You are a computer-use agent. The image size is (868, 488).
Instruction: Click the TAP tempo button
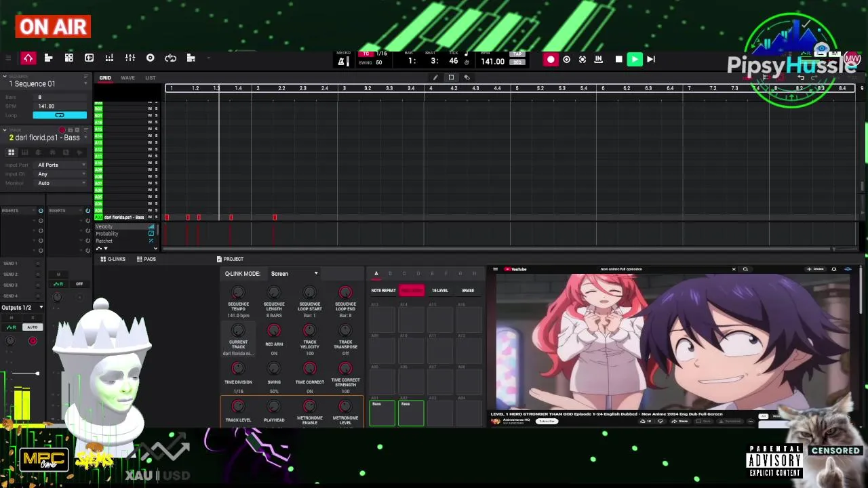[x=518, y=54]
